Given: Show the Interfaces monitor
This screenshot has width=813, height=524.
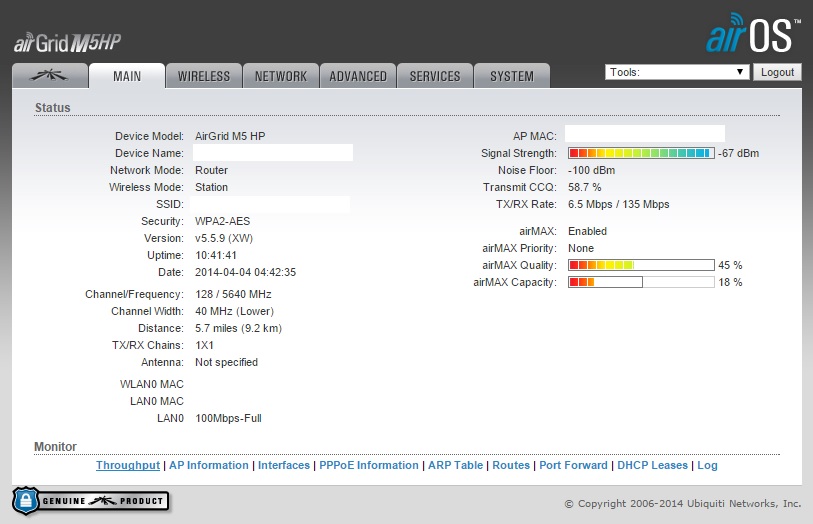Looking at the screenshot, I should tap(284, 465).
